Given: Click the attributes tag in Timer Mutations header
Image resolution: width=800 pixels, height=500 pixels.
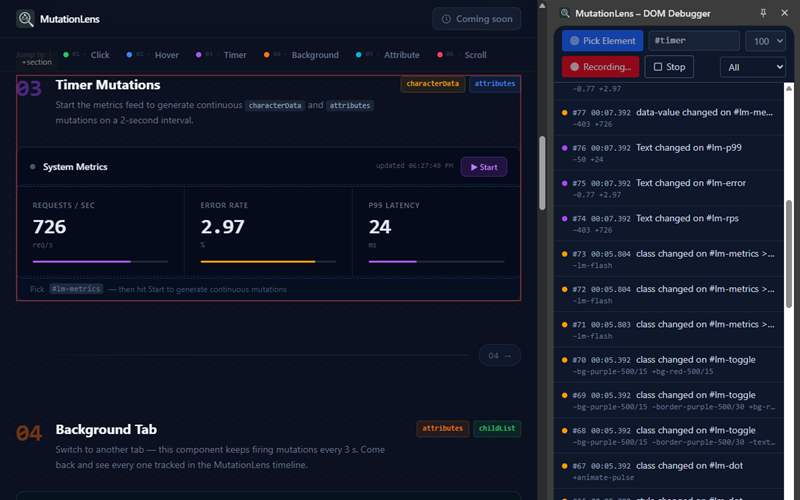Looking at the screenshot, I should (x=494, y=84).
